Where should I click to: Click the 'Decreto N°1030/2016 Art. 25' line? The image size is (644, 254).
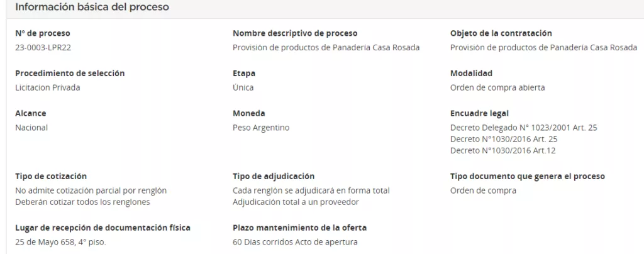(x=504, y=139)
